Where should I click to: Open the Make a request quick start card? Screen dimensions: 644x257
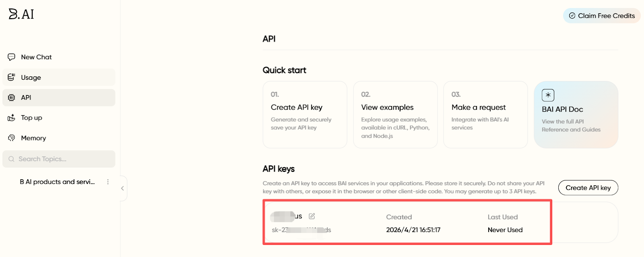[485, 115]
